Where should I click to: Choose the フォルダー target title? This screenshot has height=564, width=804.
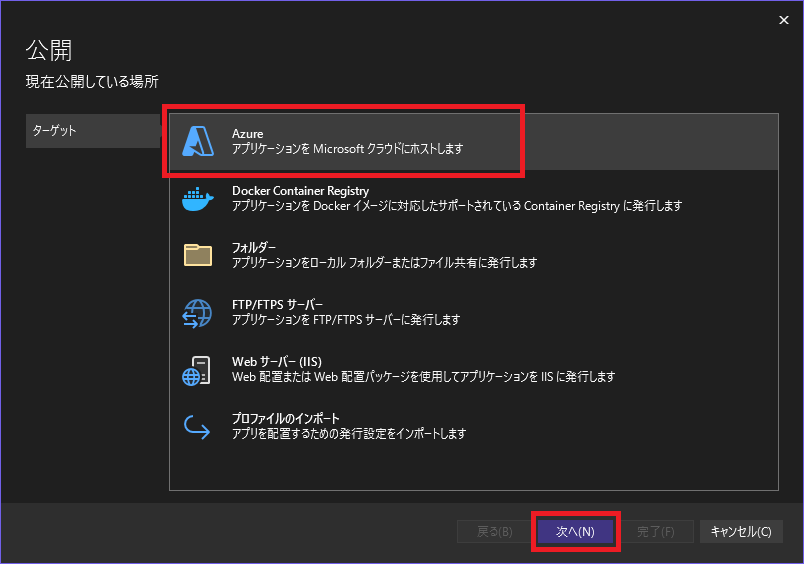[x=254, y=248]
